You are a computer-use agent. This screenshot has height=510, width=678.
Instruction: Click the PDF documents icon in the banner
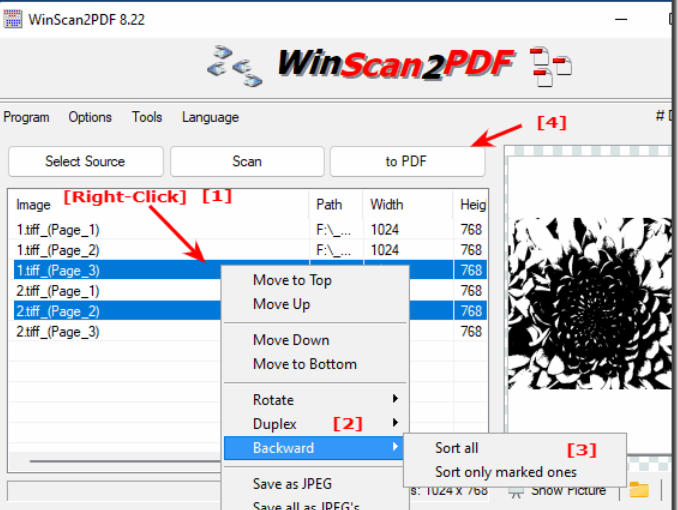point(550,67)
